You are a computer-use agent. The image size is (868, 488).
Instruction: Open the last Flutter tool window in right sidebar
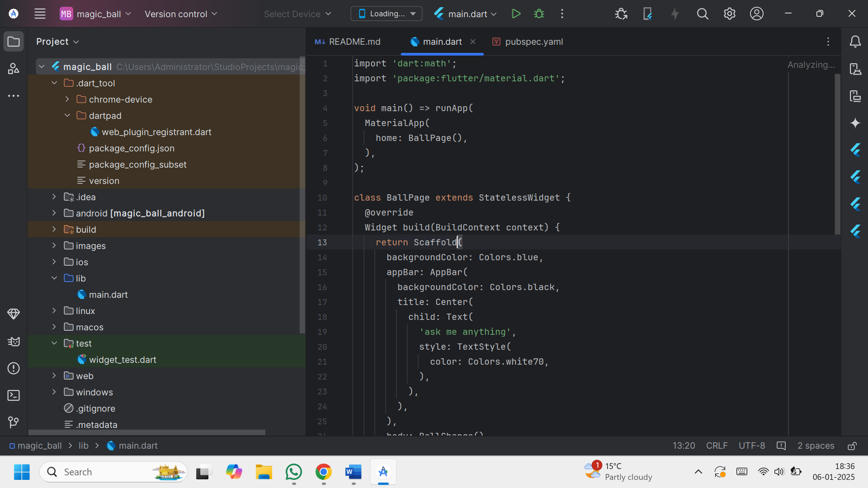tap(855, 231)
